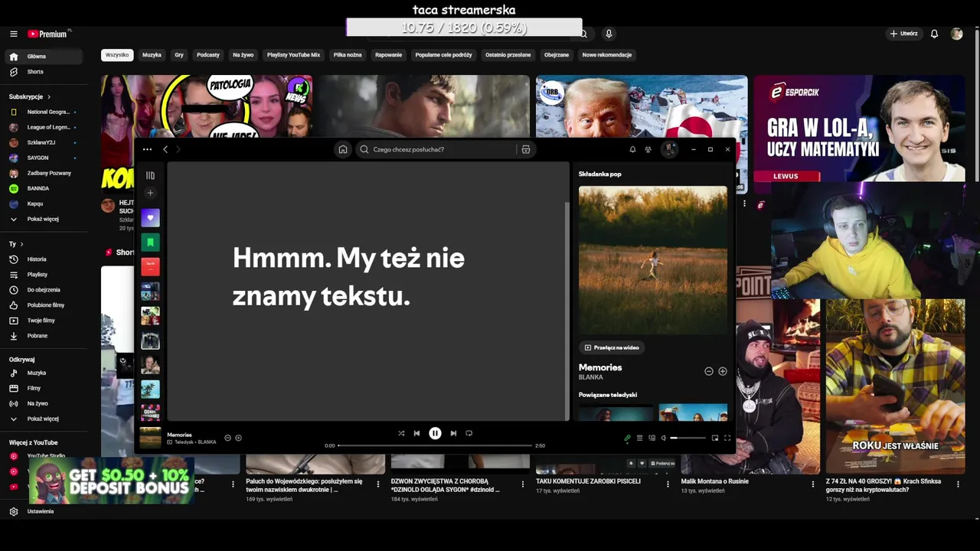Viewport: 980px width, 551px height.
Task: Open YouTube account avatar
Action: coord(956,34)
